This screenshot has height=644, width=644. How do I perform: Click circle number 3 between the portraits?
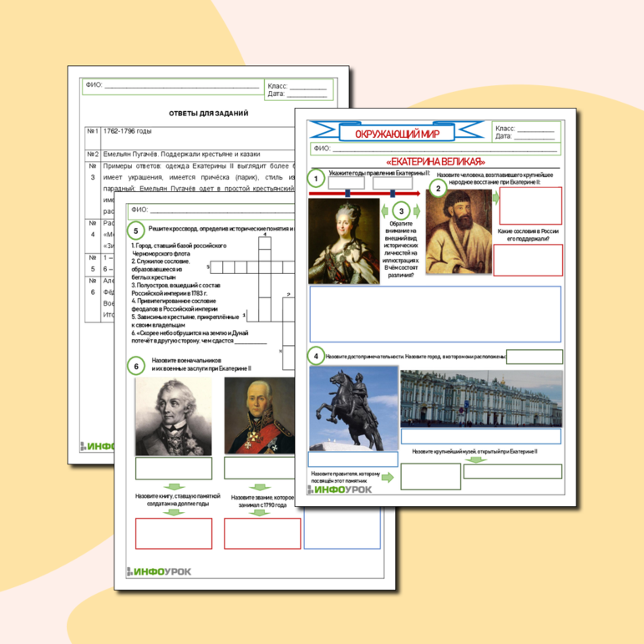402,211
